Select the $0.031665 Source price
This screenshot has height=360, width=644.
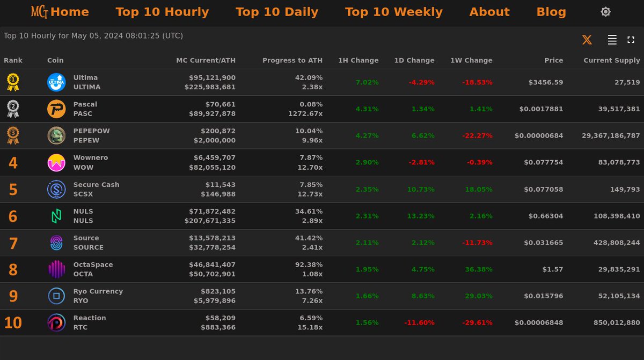pyautogui.click(x=544, y=242)
